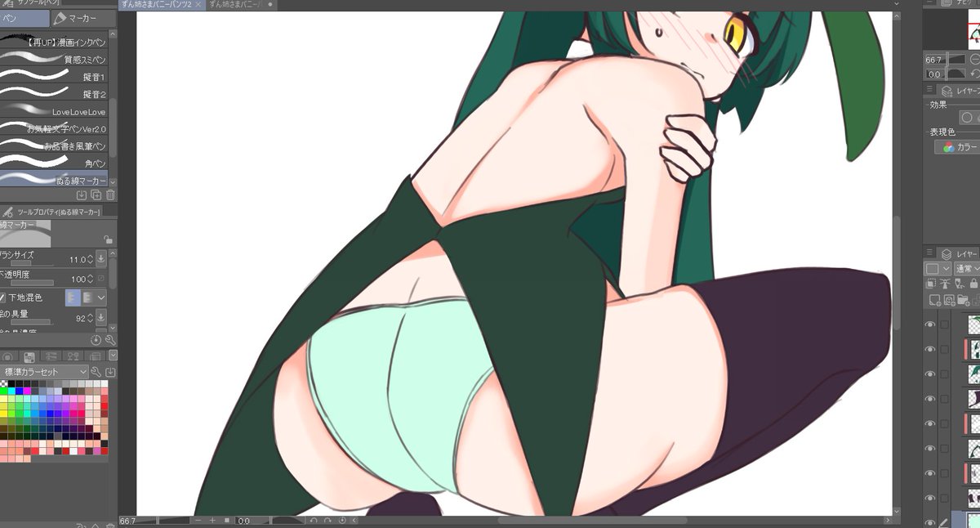Select the 角ペン brush
The image size is (980, 528).
coord(54,163)
